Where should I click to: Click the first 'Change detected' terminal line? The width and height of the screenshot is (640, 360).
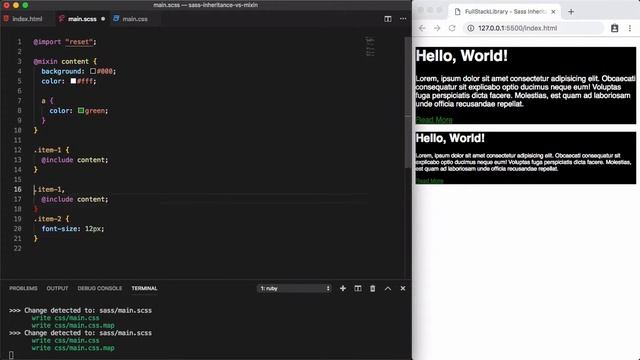coord(80,310)
